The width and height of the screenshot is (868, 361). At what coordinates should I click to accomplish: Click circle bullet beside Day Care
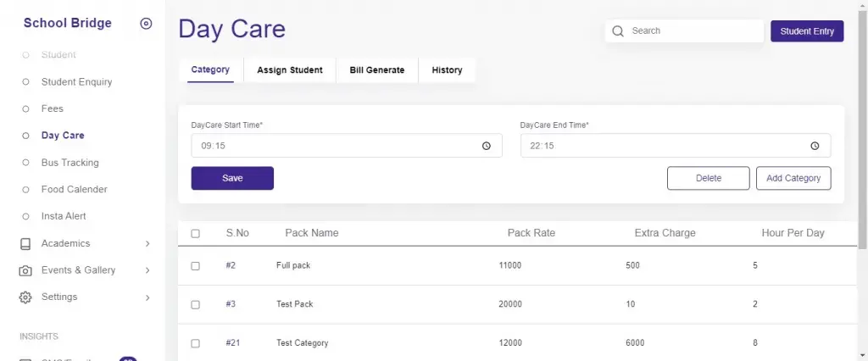click(x=25, y=136)
